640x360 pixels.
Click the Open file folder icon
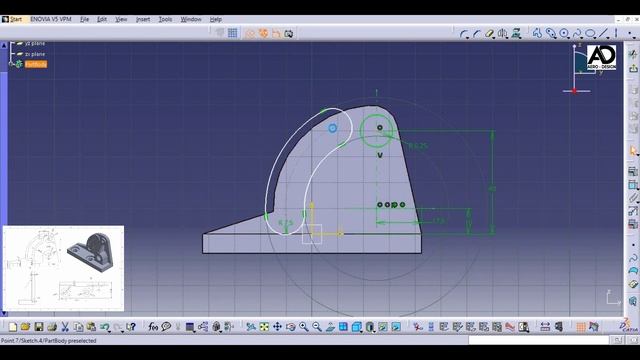(x=25, y=327)
